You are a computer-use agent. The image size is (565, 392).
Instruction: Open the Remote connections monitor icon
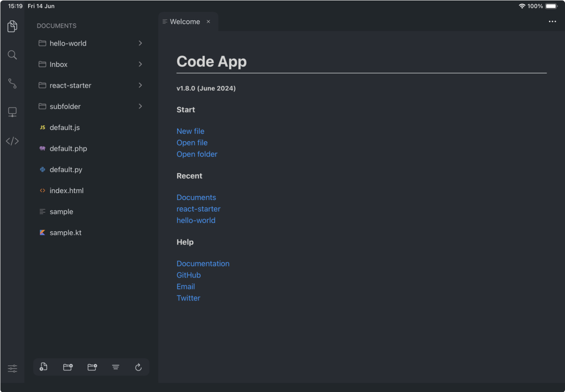[12, 112]
